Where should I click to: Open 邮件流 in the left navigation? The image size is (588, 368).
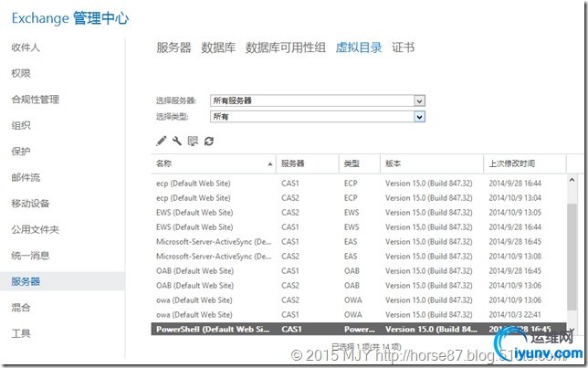pyautogui.click(x=26, y=177)
